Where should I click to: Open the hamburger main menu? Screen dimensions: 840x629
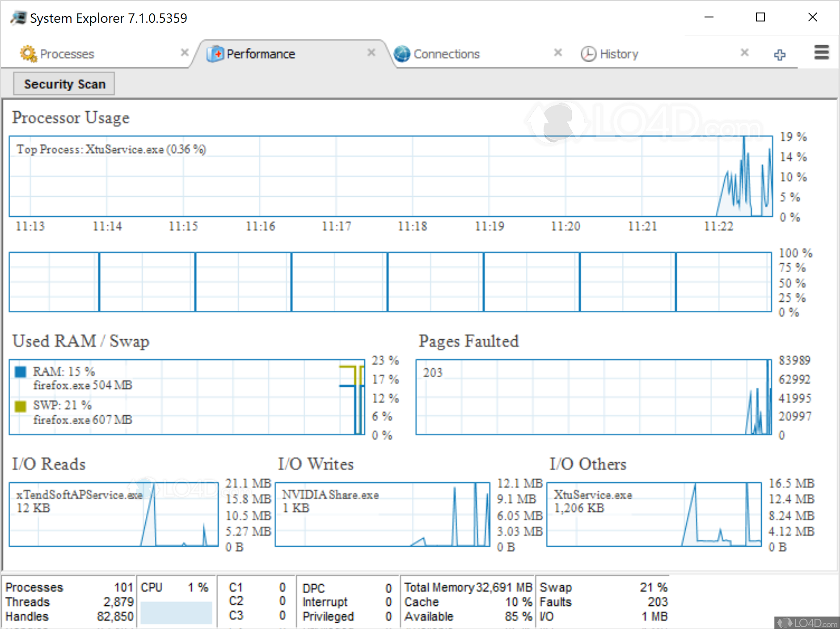(x=822, y=52)
